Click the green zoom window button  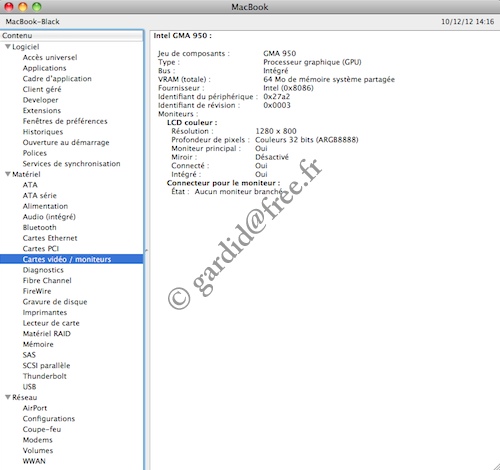click(37, 6)
